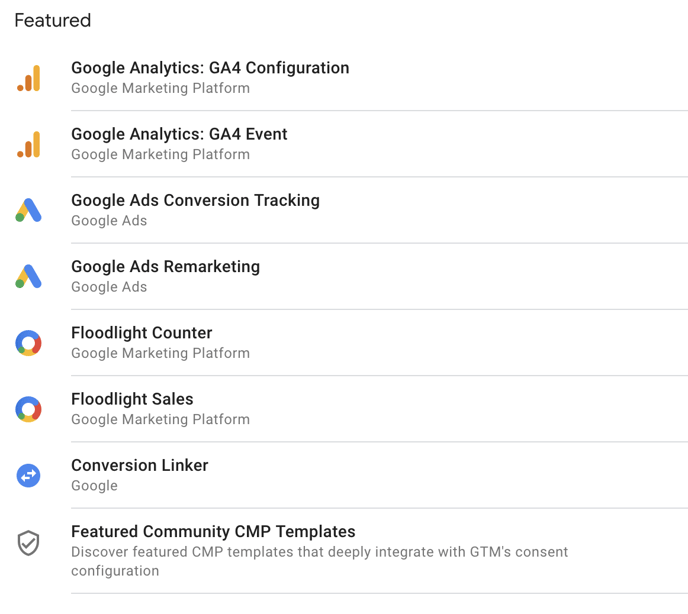
Task: Click the shield checkmark CMP Templates icon
Action: coord(29,543)
